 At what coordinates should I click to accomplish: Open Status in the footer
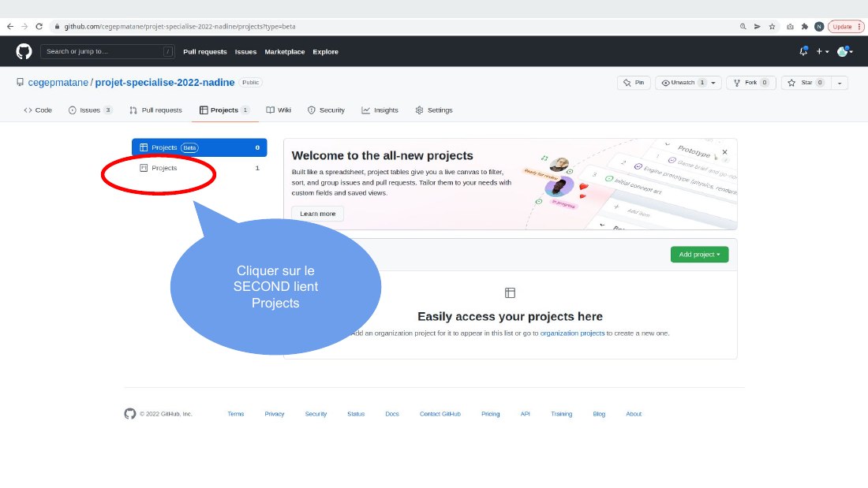coord(356,414)
